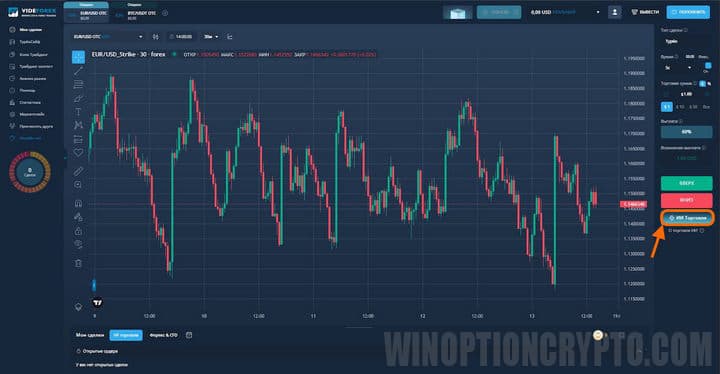The width and height of the screenshot is (720, 374).
Task: Select the zoom-in magnifier tool
Action: [x=79, y=185]
